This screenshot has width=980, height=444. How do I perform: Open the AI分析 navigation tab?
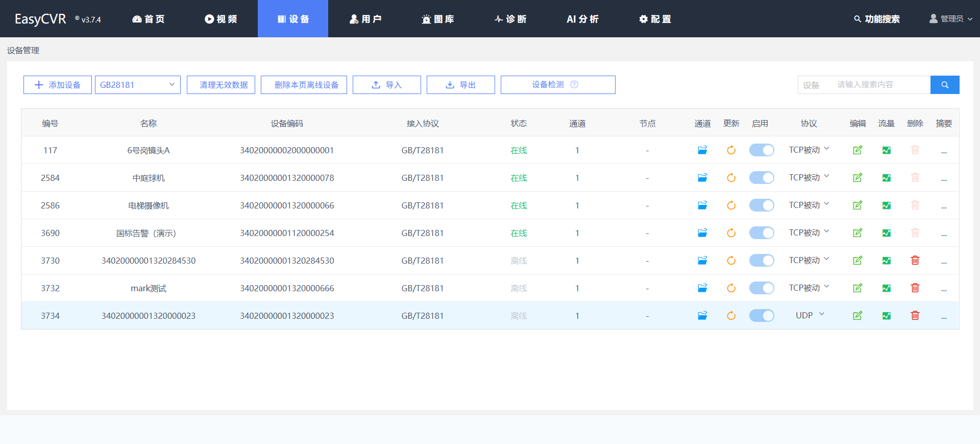point(582,19)
